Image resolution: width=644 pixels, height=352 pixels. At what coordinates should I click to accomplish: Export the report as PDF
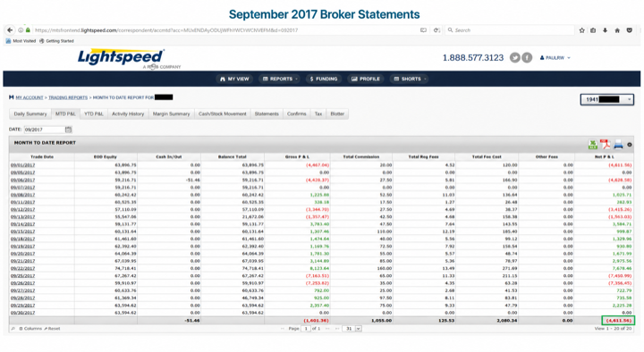tap(605, 145)
